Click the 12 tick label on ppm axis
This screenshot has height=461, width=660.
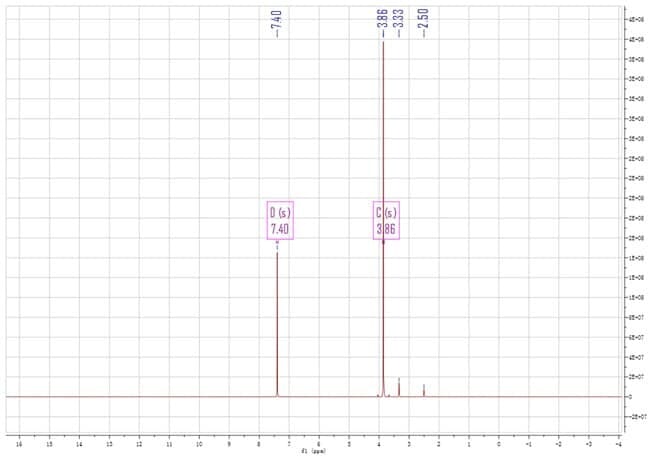[x=139, y=444]
